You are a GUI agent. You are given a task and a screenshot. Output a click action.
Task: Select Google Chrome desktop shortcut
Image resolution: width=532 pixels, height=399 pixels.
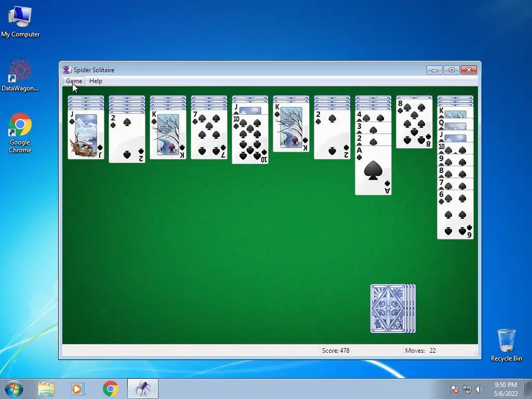(x=20, y=134)
